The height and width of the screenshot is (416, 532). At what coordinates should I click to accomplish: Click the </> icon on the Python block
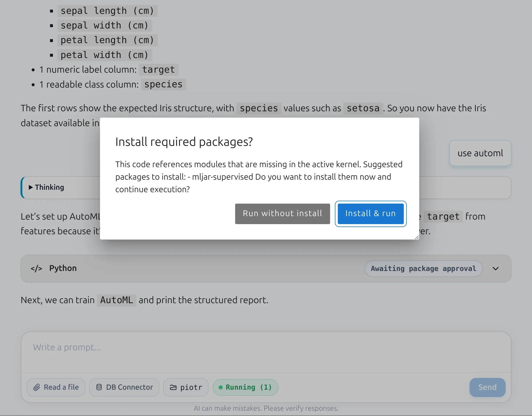pyautogui.click(x=36, y=268)
